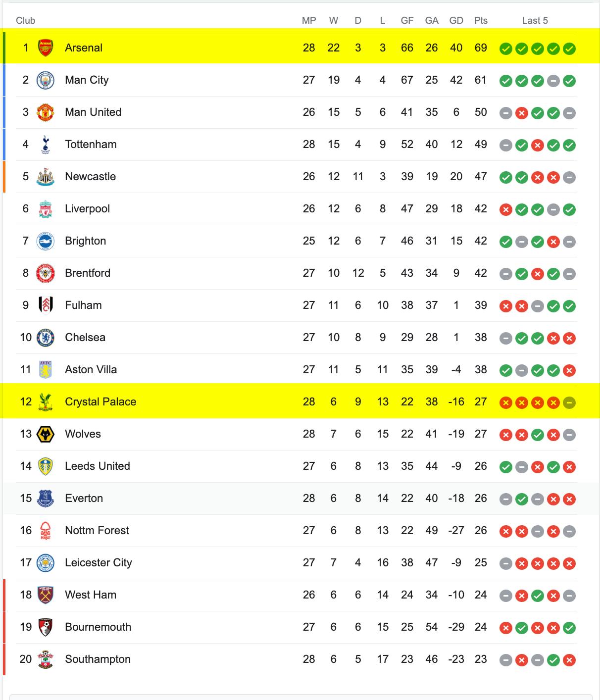Open the Bournemouth team link
Viewport: 600px width, 700px height.
[x=98, y=627]
